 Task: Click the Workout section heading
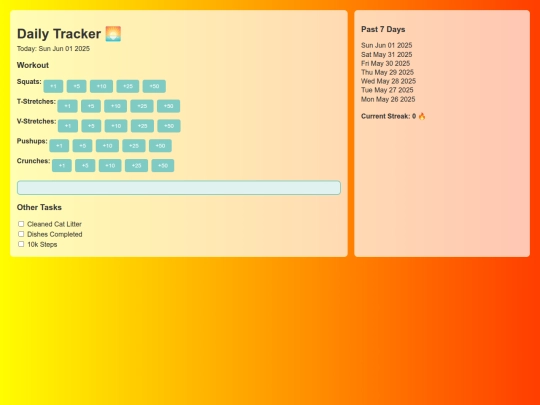pyautogui.click(x=33, y=65)
